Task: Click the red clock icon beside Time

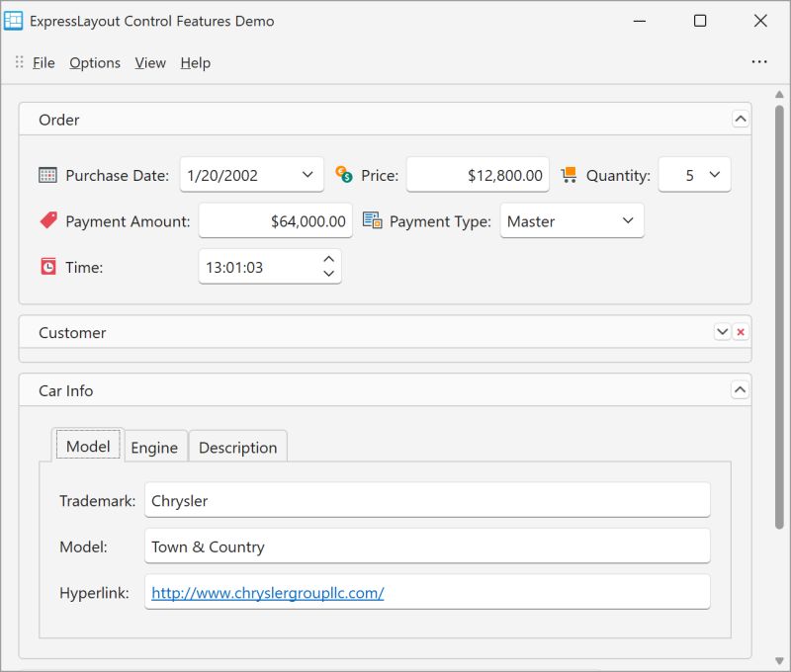Action: pyautogui.click(x=48, y=266)
